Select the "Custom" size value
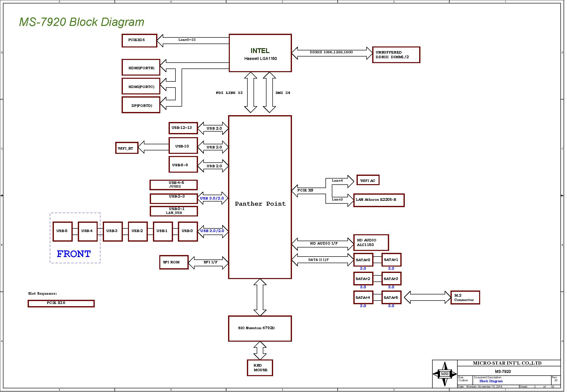 [463, 381]
